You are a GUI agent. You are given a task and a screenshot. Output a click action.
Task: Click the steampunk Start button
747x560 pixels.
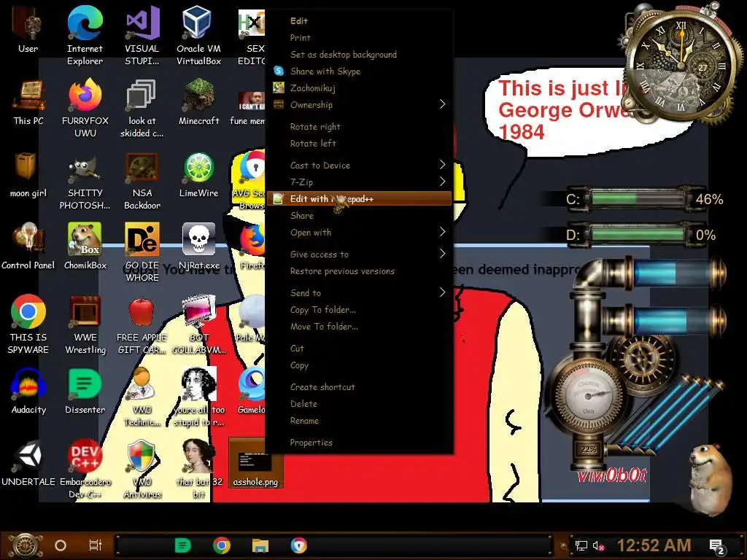25,545
